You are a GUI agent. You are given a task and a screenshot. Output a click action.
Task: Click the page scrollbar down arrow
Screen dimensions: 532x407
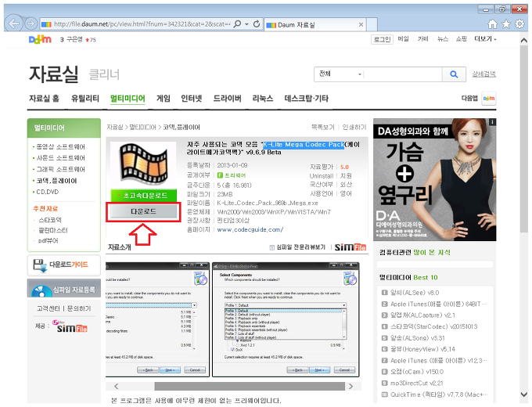pyautogui.click(x=524, y=394)
